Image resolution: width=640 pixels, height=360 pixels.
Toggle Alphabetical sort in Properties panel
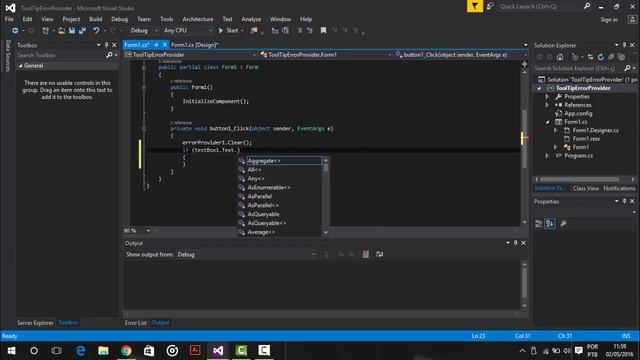pyautogui.click(x=550, y=223)
